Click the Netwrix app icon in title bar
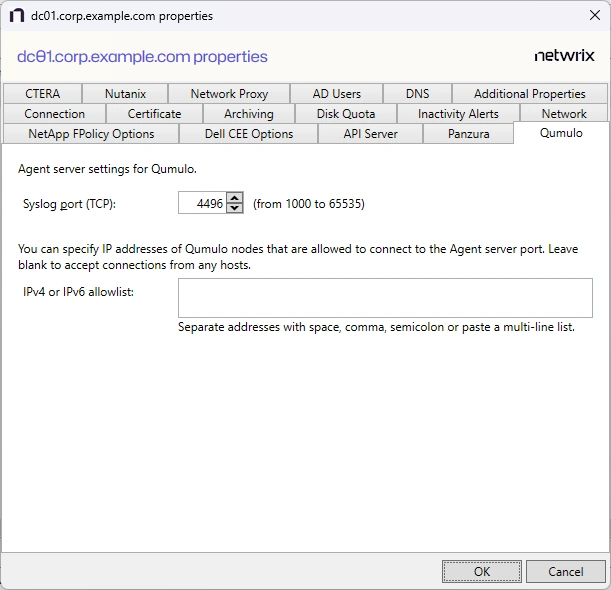This screenshot has height=590, width=611. [16, 16]
